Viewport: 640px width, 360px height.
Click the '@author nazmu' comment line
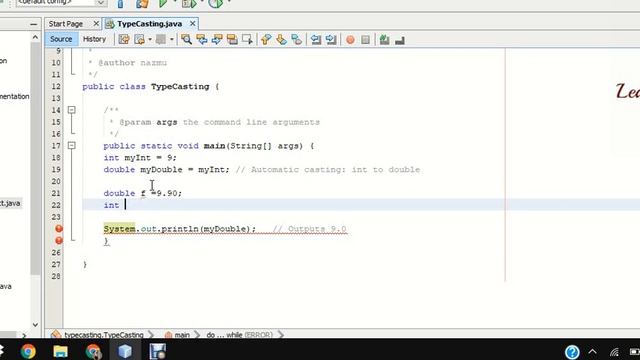click(x=127, y=63)
